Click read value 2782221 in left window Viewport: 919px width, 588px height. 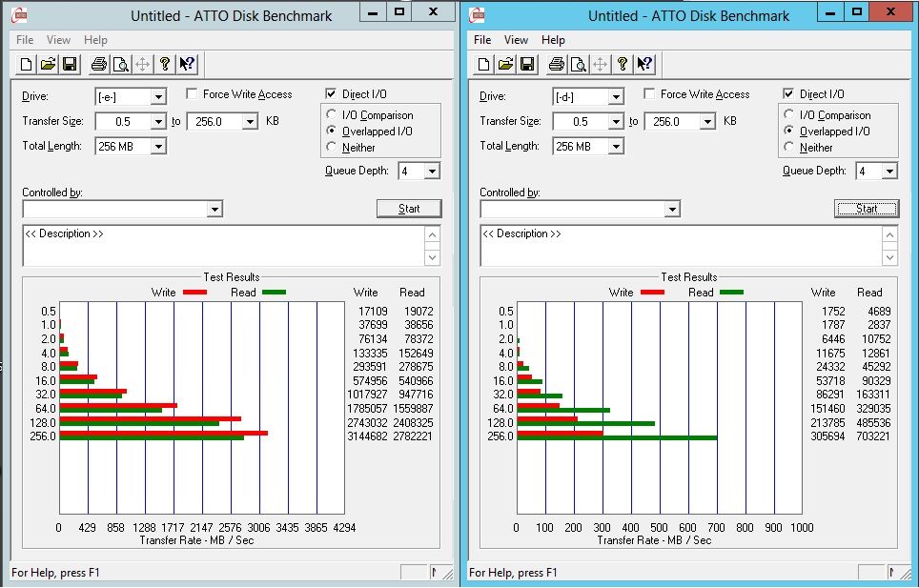(413, 436)
